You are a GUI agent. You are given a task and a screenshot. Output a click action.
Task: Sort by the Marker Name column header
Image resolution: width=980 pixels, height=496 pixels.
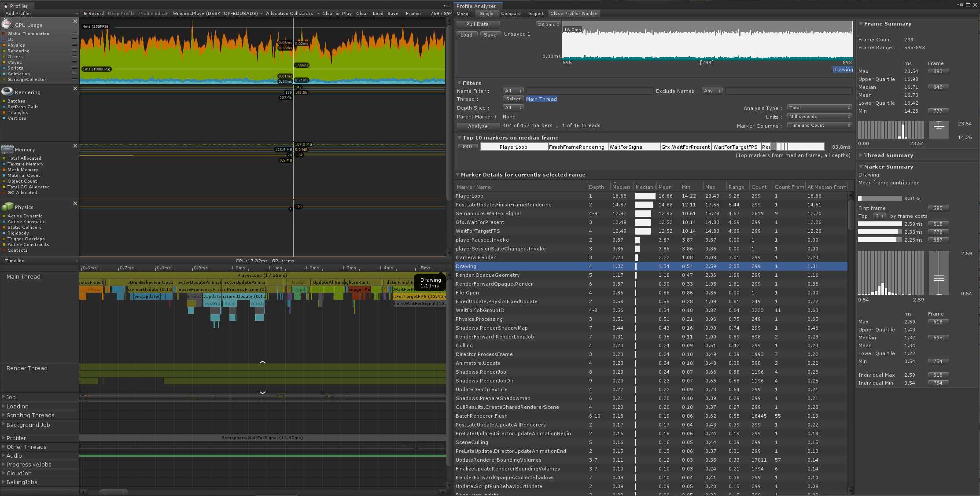point(520,187)
